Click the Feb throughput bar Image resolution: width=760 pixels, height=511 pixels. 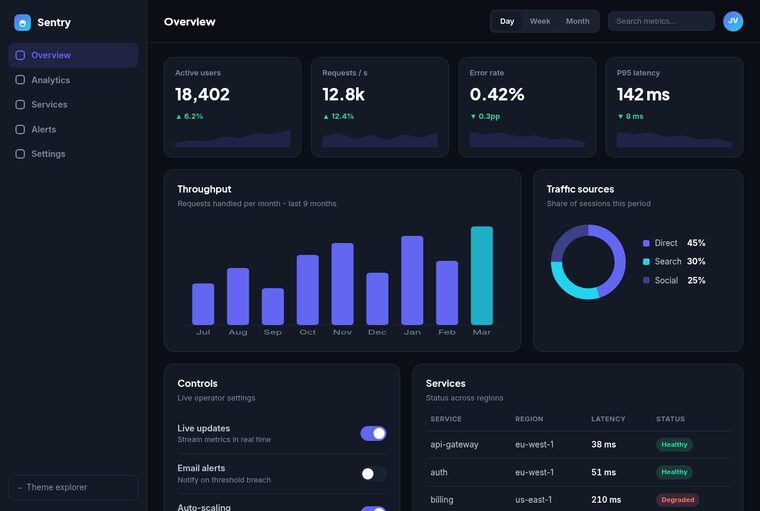447,293
